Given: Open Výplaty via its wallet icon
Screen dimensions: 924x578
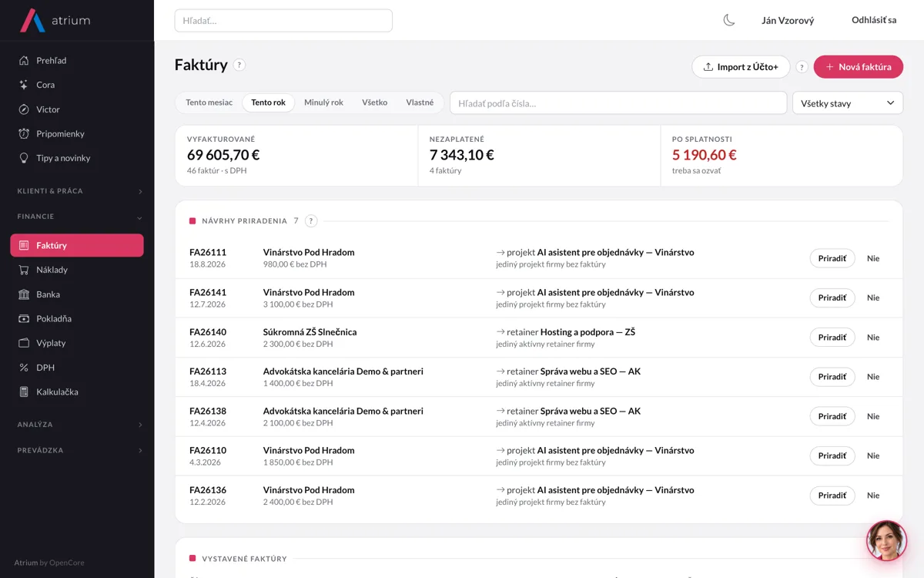Looking at the screenshot, I should [24, 343].
